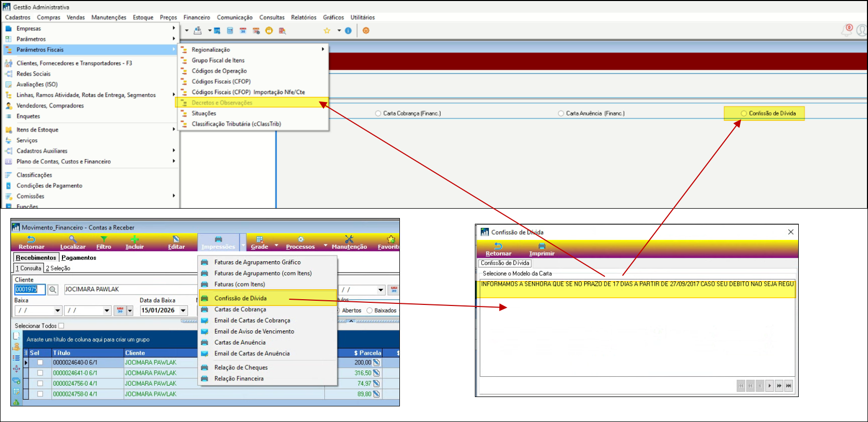868x422 pixels.
Task: Click the orange power icon in toolbar
Action: point(366,31)
